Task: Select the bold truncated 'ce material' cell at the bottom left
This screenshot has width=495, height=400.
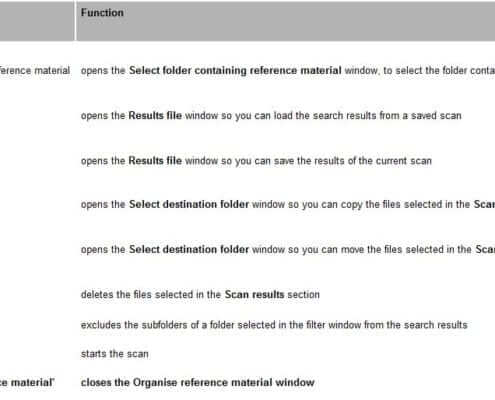Action: [x=27, y=382]
